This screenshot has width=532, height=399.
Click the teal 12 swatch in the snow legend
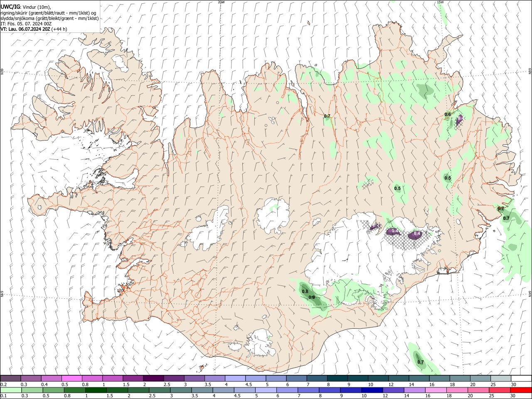pos(398,378)
